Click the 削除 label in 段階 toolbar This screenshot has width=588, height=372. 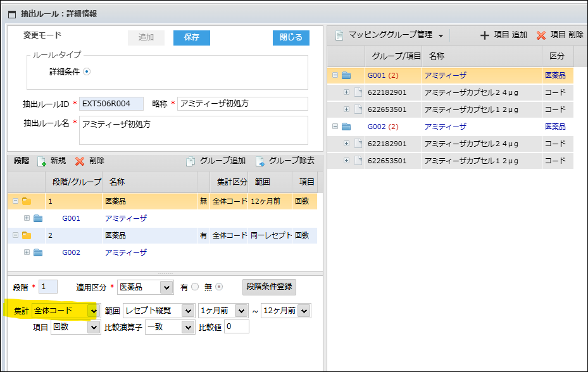[97, 161]
